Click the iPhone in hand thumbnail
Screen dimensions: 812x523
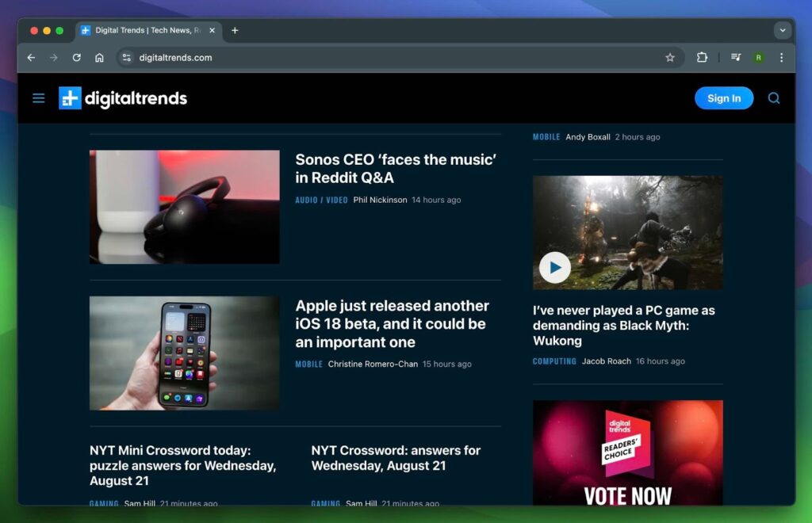tap(184, 353)
